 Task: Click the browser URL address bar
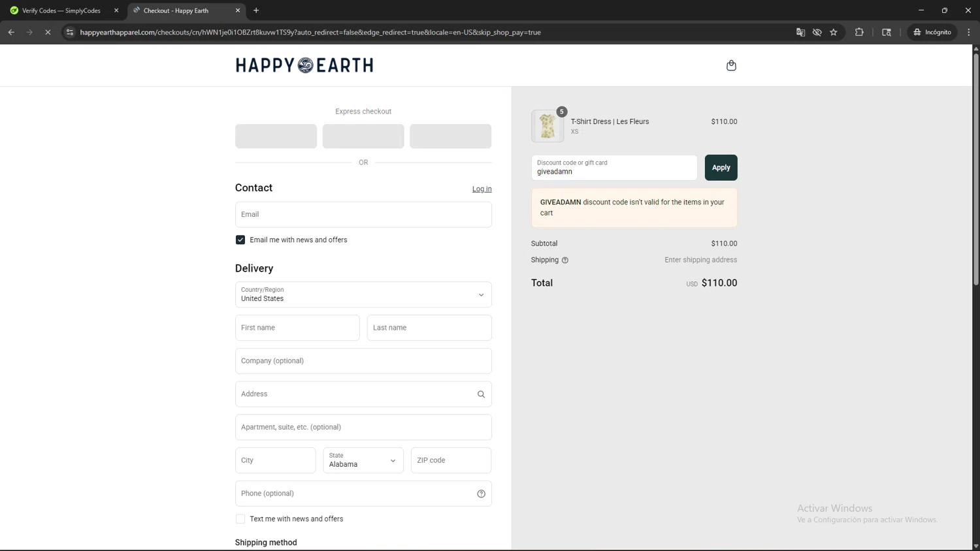coord(431,32)
